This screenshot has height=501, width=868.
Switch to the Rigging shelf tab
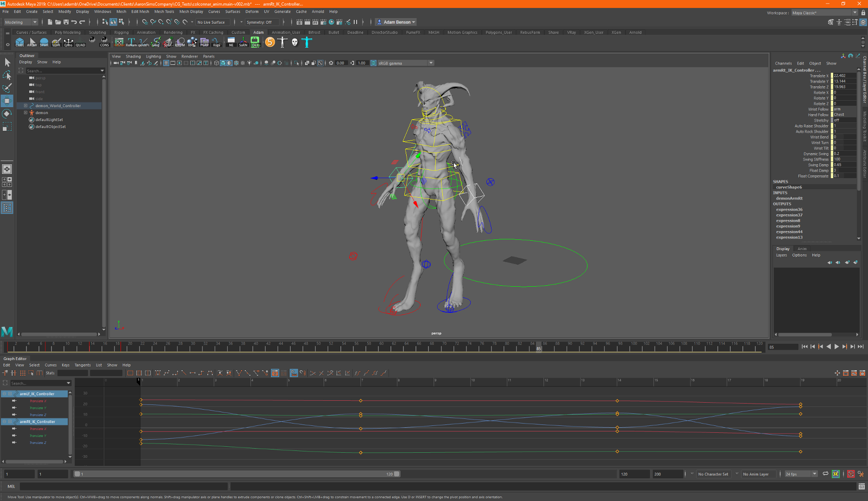(121, 32)
